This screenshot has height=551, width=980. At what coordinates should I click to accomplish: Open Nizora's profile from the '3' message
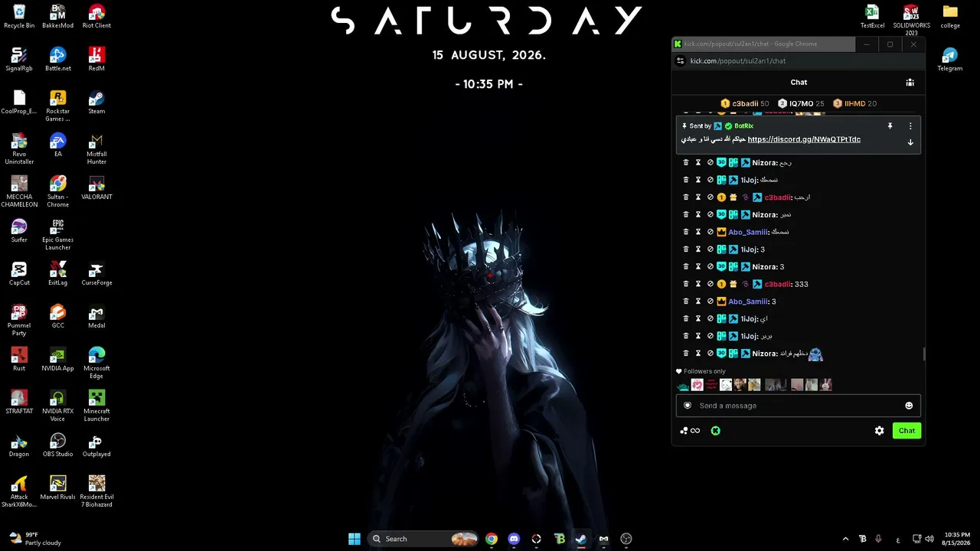click(x=764, y=267)
